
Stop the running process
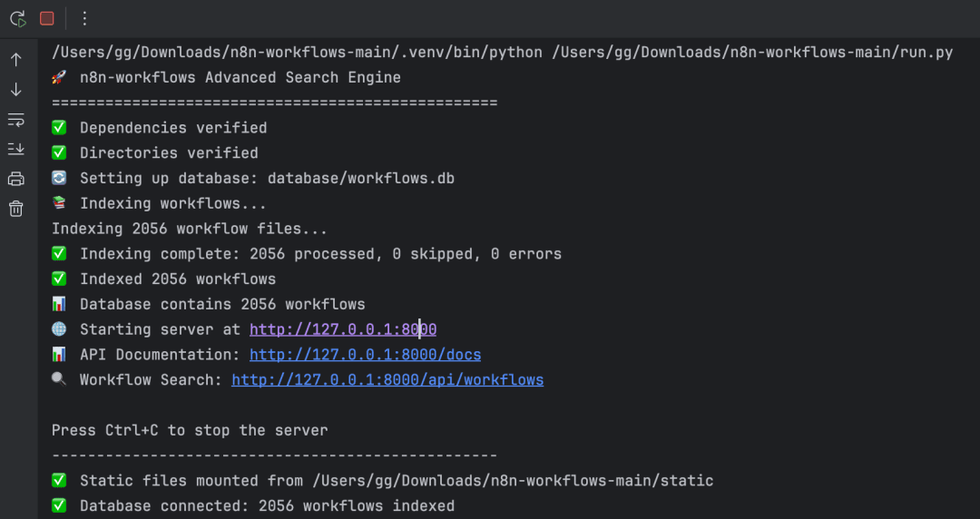tap(47, 19)
